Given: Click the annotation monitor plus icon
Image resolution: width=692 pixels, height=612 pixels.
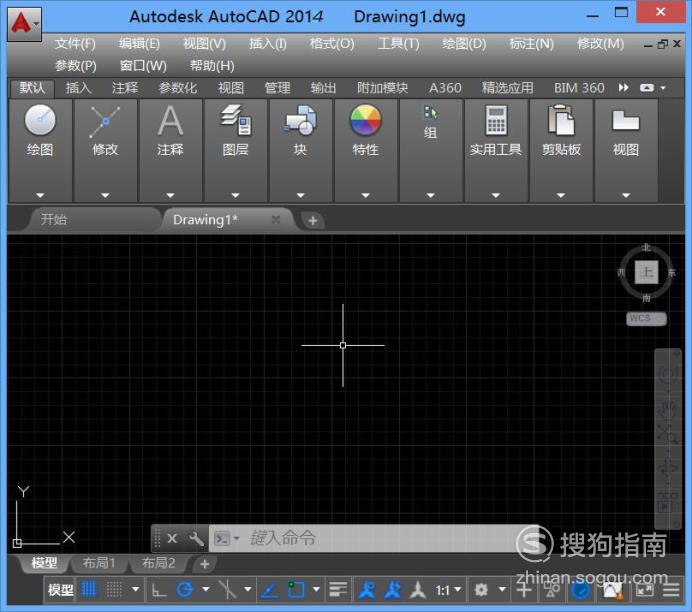Looking at the screenshot, I should [x=524, y=589].
